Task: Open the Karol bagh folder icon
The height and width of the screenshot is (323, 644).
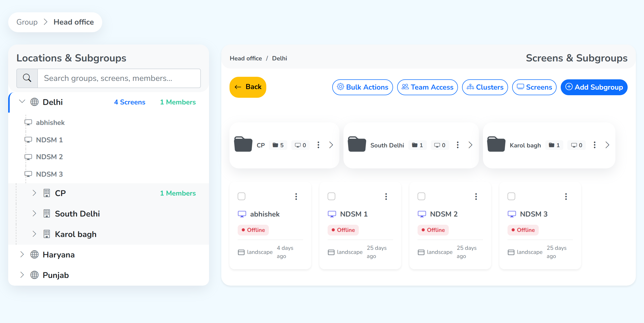Action: [x=496, y=144]
